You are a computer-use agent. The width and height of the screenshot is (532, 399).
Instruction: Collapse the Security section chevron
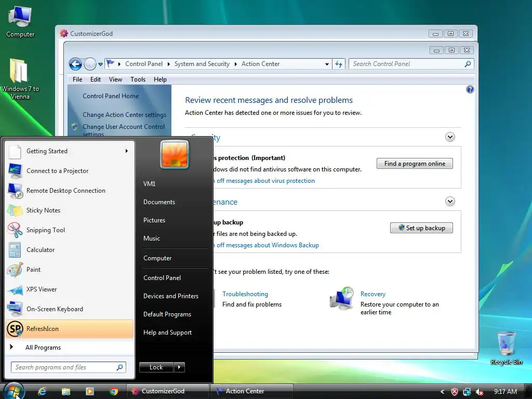pyautogui.click(x=450, y=137)
